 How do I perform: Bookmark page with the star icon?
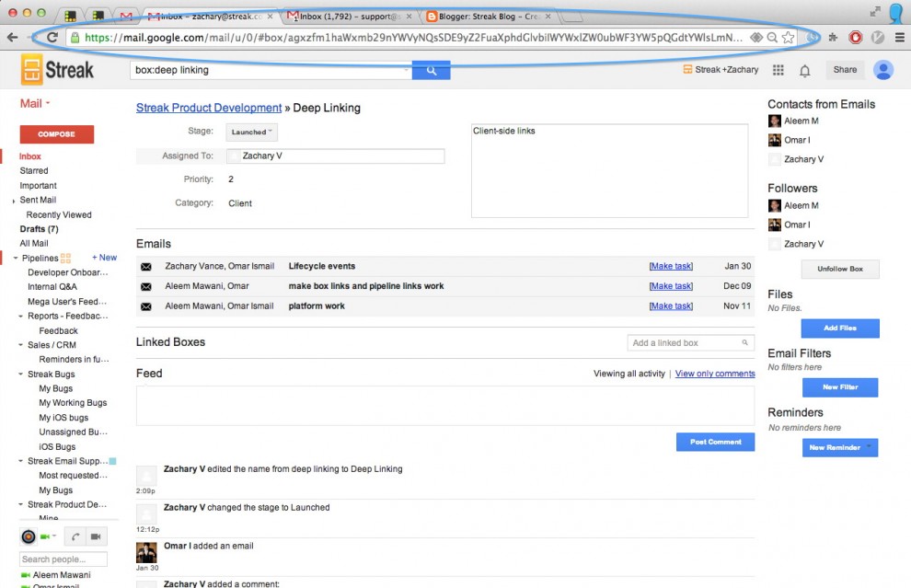[x=788, y=38]
